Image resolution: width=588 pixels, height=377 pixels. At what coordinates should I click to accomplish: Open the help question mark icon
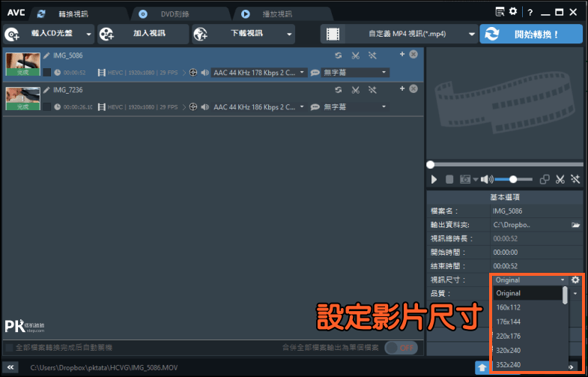[530, 13]
